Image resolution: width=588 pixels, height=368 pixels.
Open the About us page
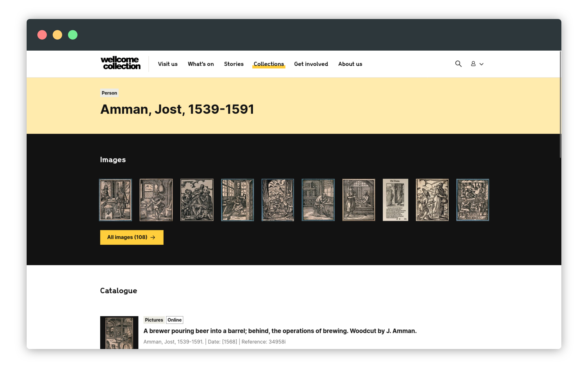(350, 64)
